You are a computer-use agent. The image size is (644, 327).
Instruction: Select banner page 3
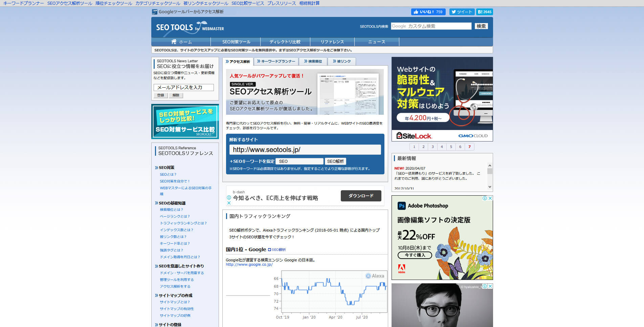pos(432,147)
